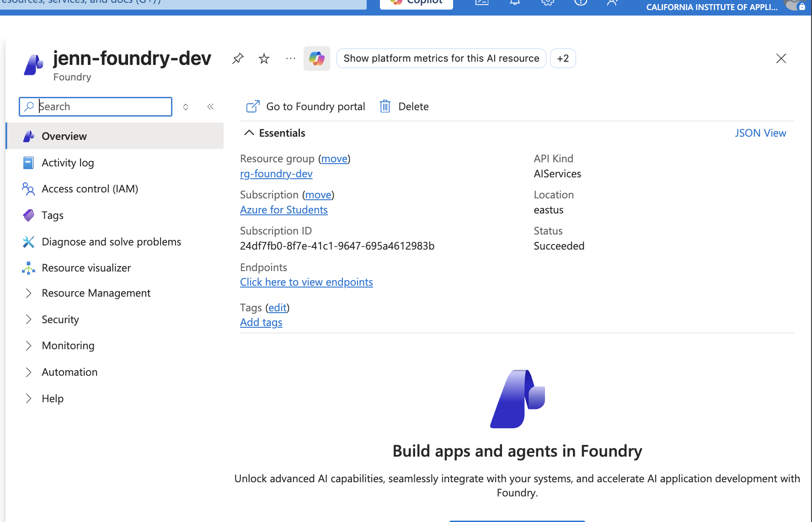Click the eastus location value
Image resolution: width=812 pixels, height=522 pixels.
tap(549, 210)
